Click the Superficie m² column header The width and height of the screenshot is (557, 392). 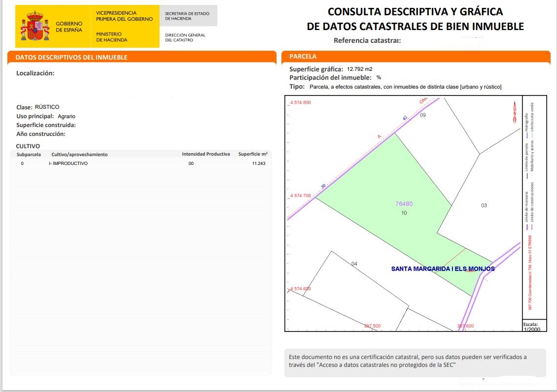[x=252, y=154]
